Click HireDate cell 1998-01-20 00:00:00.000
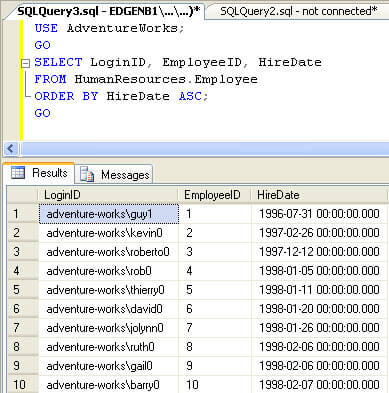389x393 pixels. tap(320, 309)
